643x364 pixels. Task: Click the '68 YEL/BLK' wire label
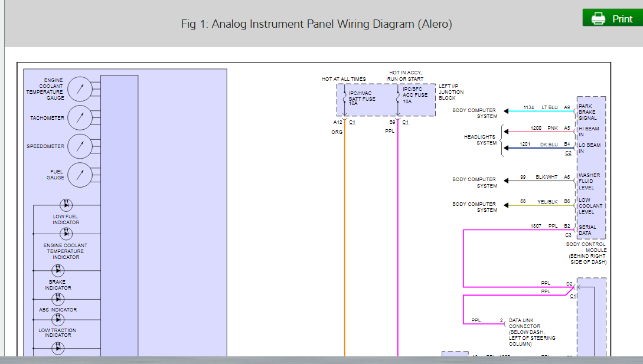(539, 202)
